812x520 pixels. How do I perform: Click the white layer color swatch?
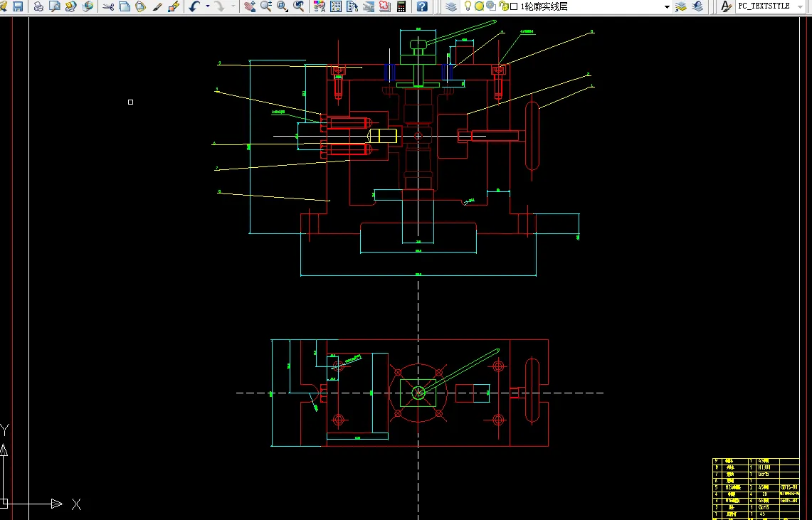[514, 6]
